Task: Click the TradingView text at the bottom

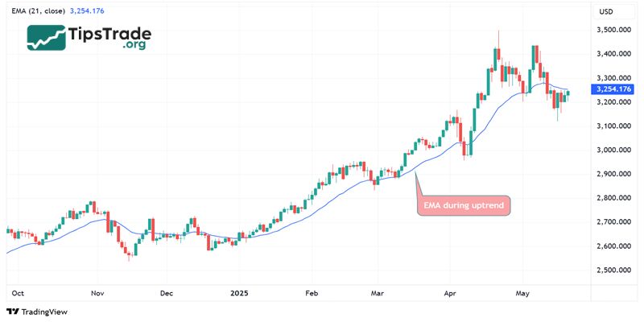Action: pos(44,312)
